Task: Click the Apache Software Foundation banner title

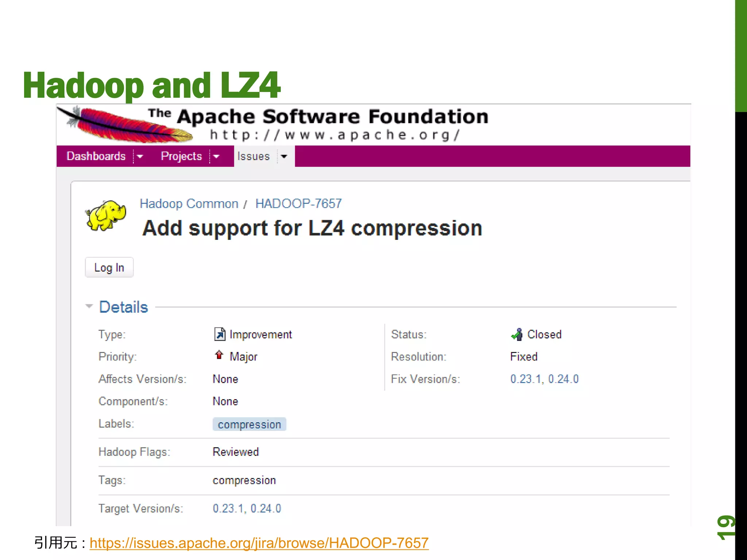Action: pos(318,117)
